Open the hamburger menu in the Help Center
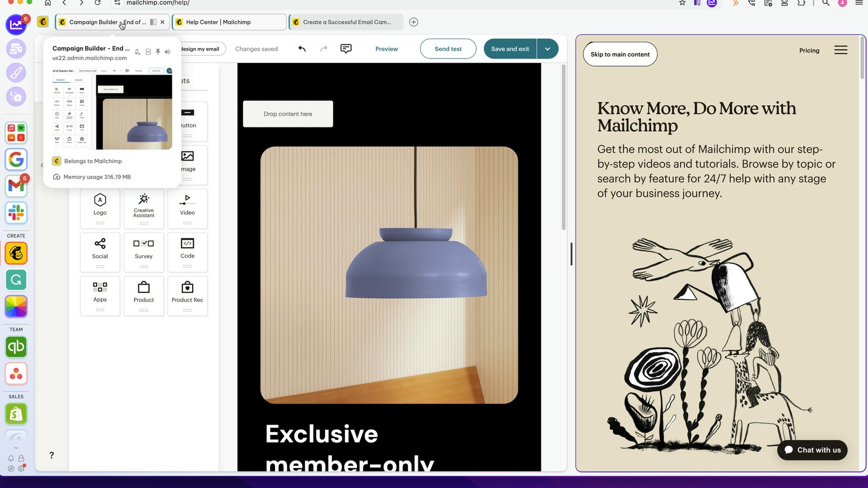The width and height of the screenshot is (868, 488). click(841, 50)
